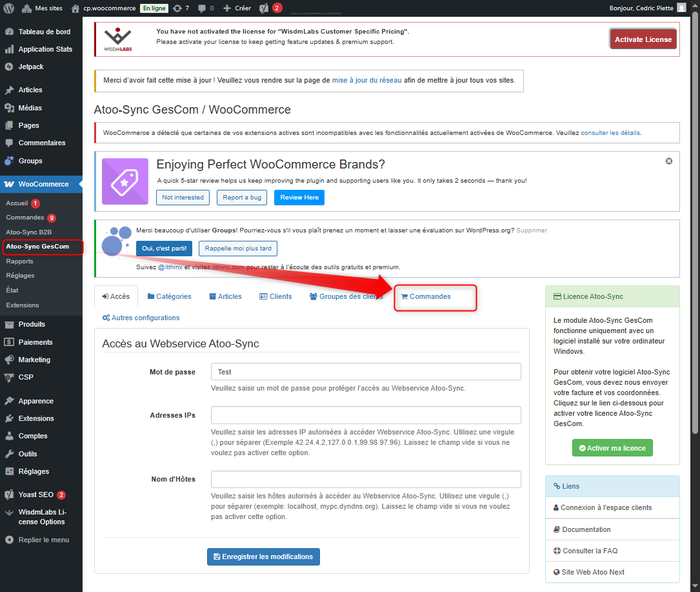Viewport: 700px width, 592px height.
Task: Open WooCommerce Réglages submenu
Action: pos(20,276)
